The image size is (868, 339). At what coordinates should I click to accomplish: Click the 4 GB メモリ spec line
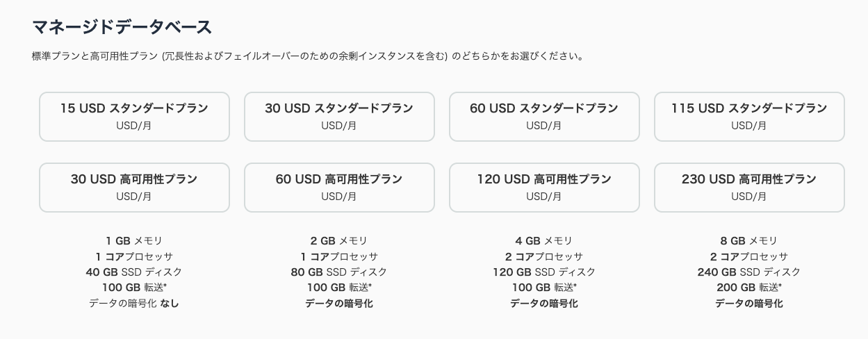pos(544,241)
